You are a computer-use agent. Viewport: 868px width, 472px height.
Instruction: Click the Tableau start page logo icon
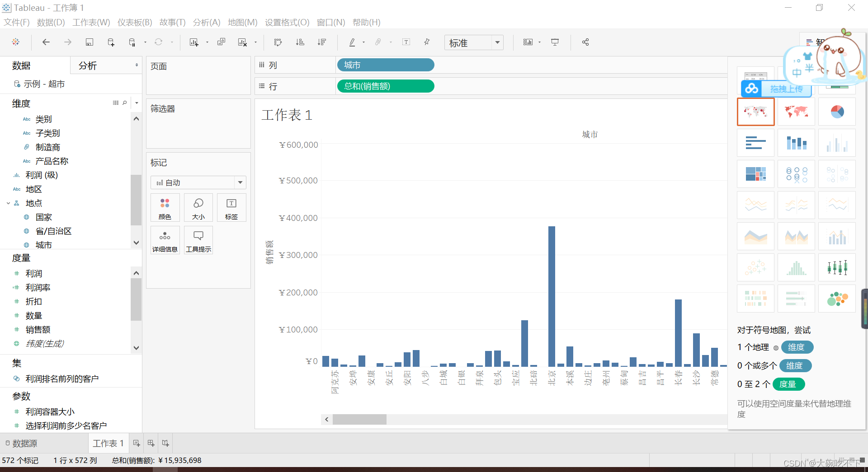click(x=16, y=42)
